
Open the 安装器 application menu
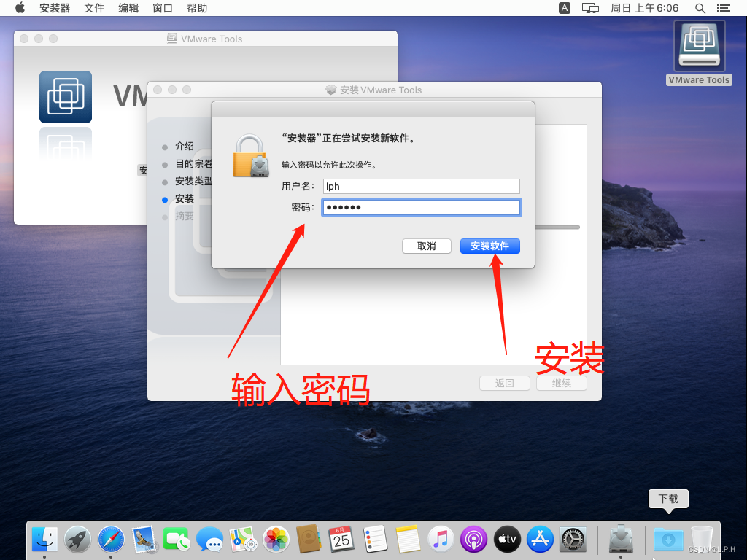point(54,8)
